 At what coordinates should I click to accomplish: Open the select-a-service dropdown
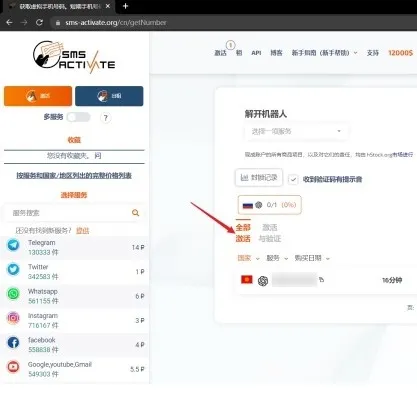(x=297, y=131)
